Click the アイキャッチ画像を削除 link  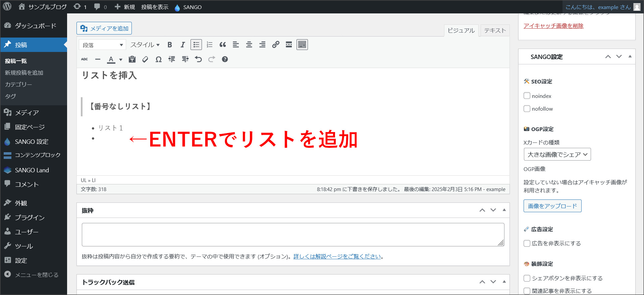point(553,26)
